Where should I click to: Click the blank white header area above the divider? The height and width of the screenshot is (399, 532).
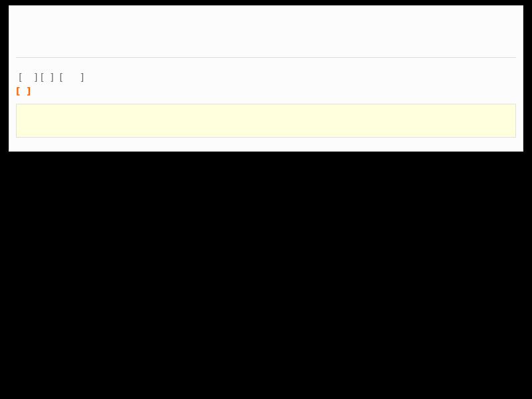point(265,31)
